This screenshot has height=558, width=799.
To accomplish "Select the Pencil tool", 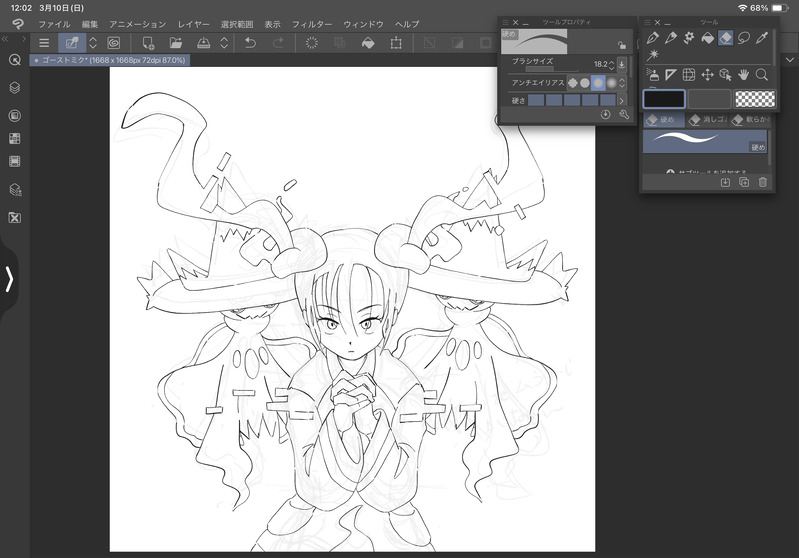I will (x=671, y=38).
